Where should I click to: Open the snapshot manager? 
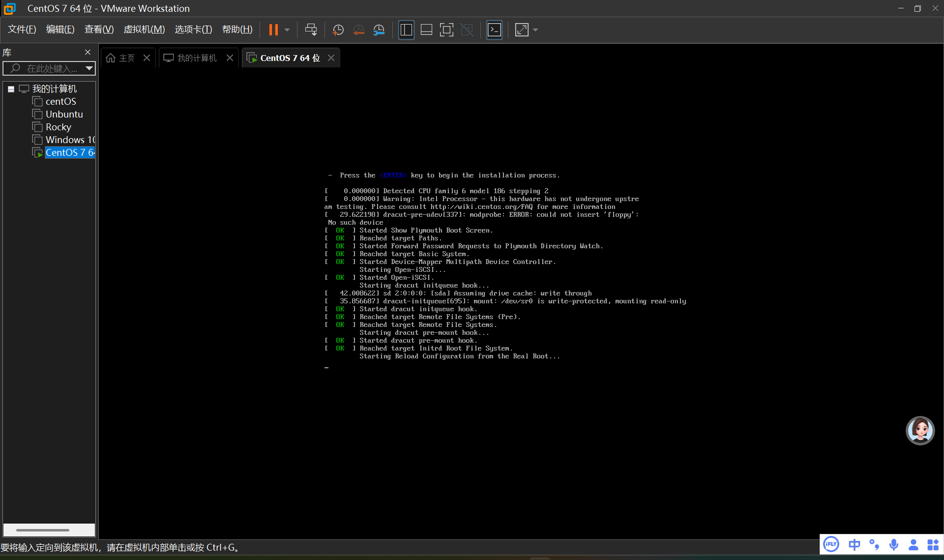(379, 30)
